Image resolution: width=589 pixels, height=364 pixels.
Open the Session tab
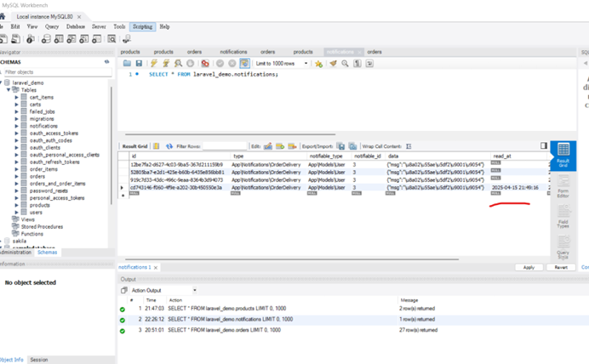pyautogui.click(x=39, y=360)
